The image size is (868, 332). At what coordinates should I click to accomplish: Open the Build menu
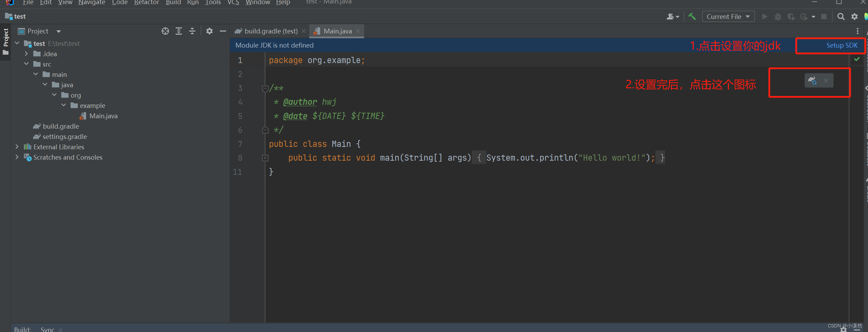(x=173, y=2)
